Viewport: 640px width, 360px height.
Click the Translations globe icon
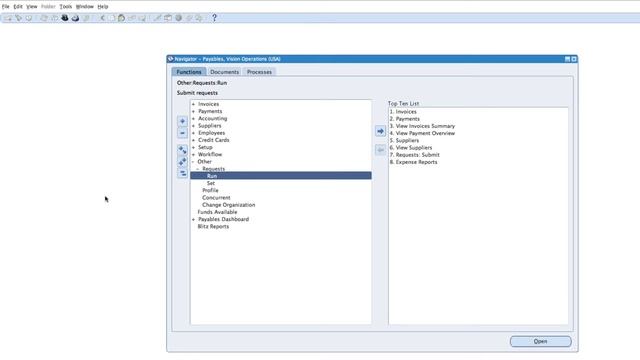(x=178, y=18)
